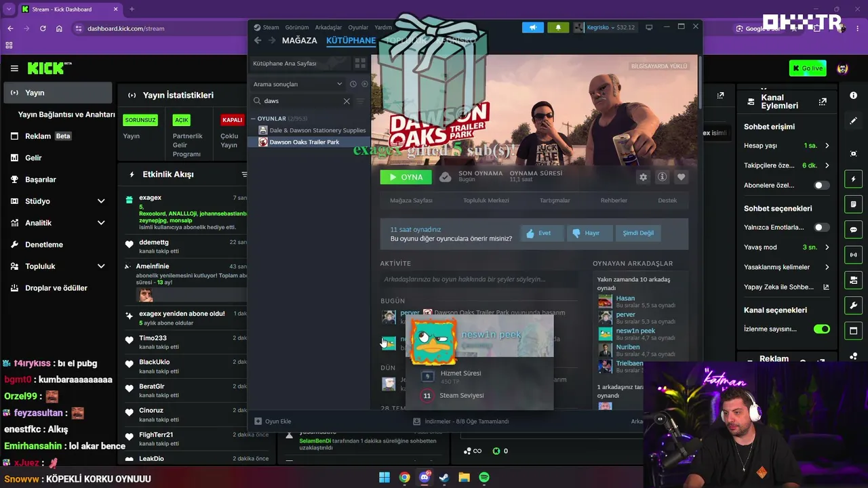Viewport: 868px width, 488px height.
Task: Click the ready-to-play filter icon in Steam sidebar
Action: point(365,84)
